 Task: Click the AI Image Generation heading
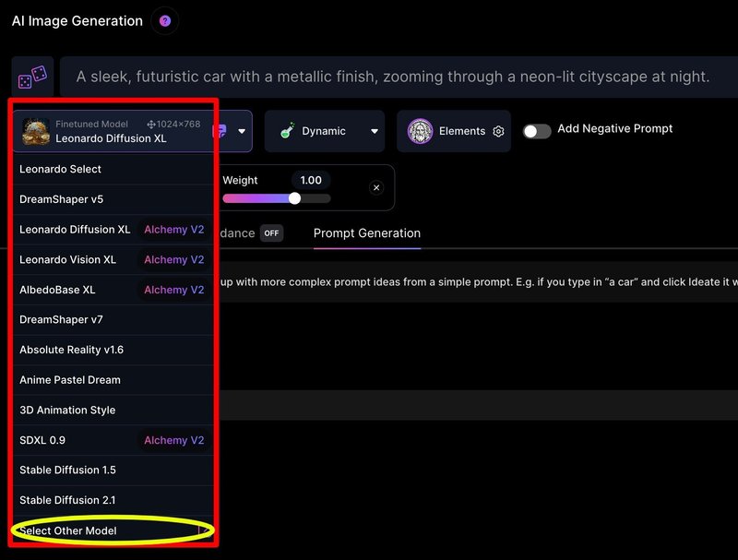[x=77, y=21]
